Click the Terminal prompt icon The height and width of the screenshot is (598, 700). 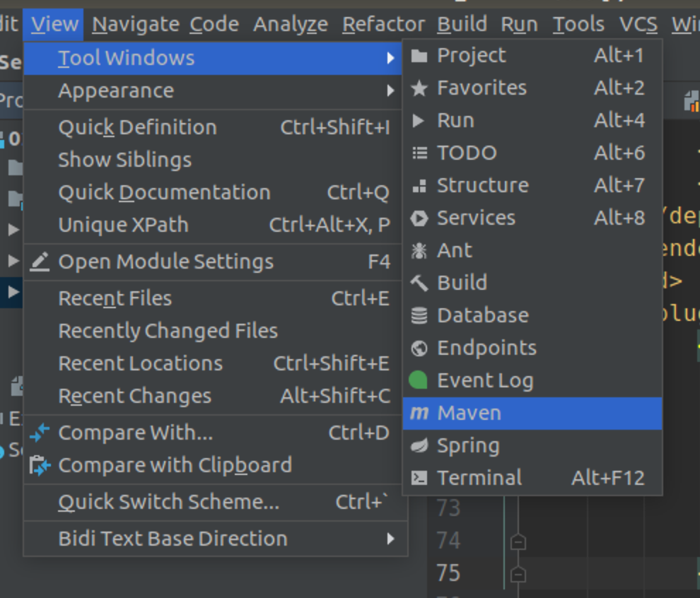click(x=419, y=478)
